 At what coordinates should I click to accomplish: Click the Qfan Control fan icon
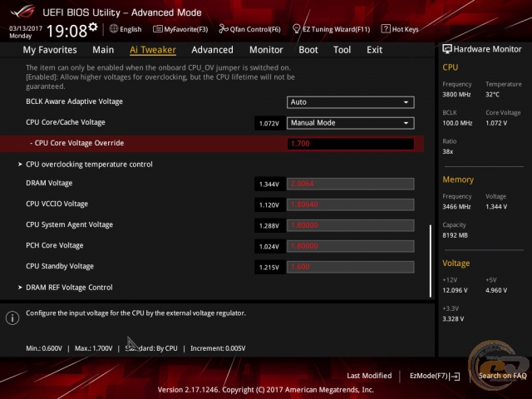(x=224, y=29)
